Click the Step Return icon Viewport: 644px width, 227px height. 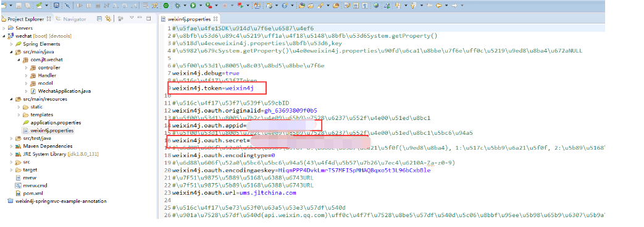tap(134, 6)
